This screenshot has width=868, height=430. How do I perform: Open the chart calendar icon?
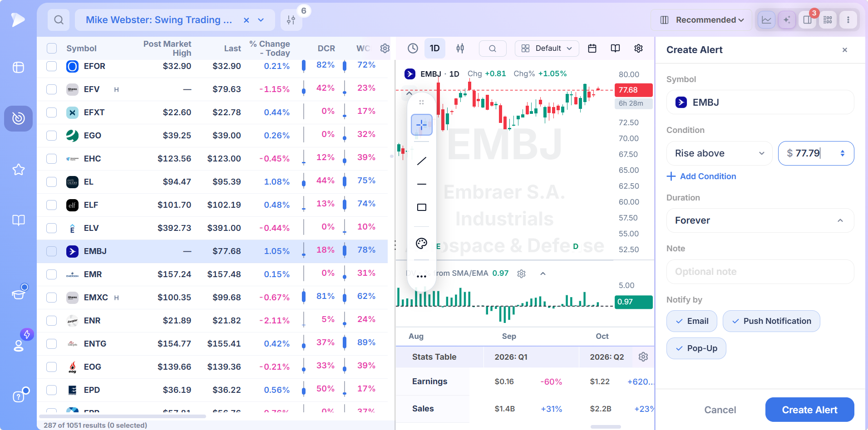pyautogui.click(x=592, y=49)
